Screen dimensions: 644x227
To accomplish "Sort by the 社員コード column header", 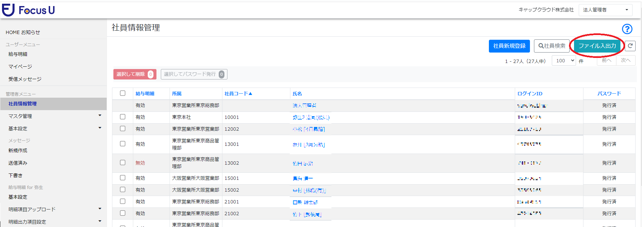I will point(238,94).
